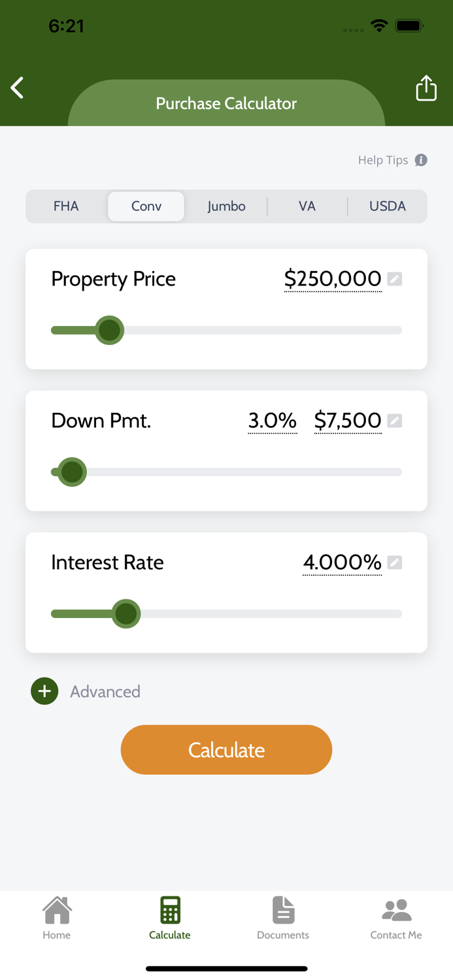The height and width of the screenshot is (980, 453).
Task: Tap the plus icon next to Advanced
Action: pyautogui.click(x=44, y=691)
